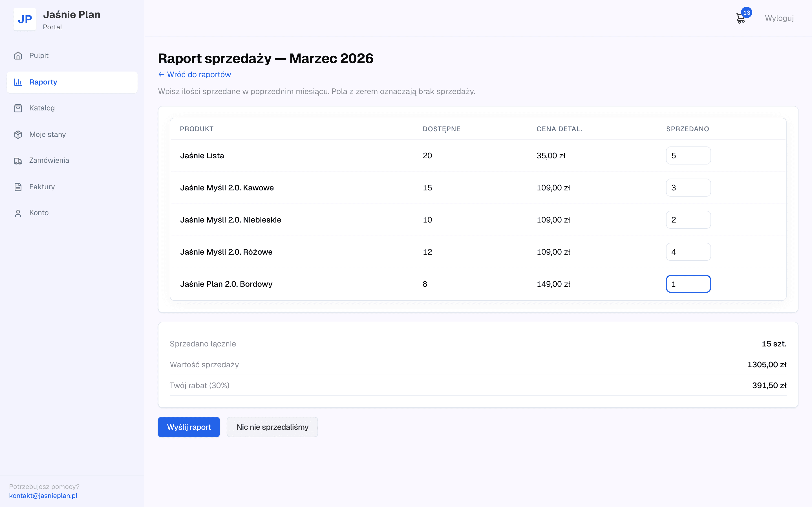Click the Katalog bag icon
This screenshot has height=507, width=812.
(18, 108)
